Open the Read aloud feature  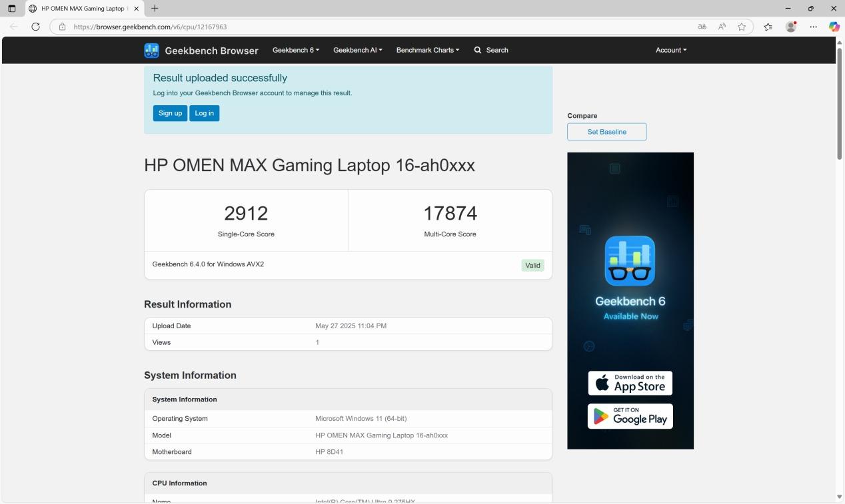pos(721,27)
